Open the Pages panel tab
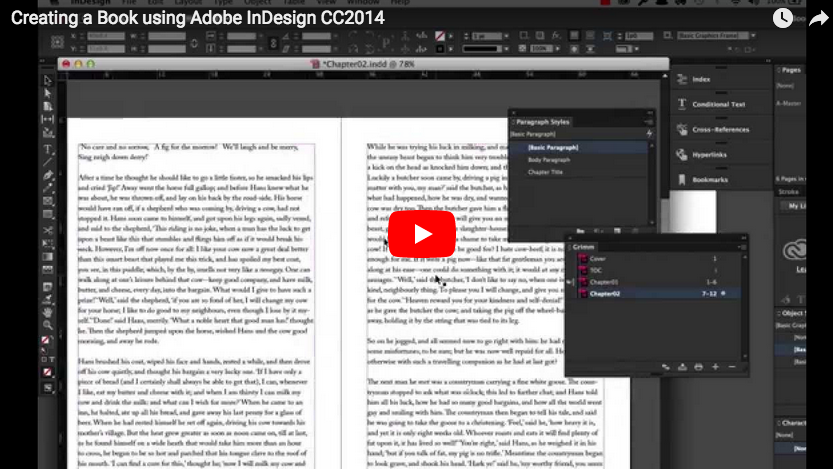833x469 pixels. click(x=791, y=72)
